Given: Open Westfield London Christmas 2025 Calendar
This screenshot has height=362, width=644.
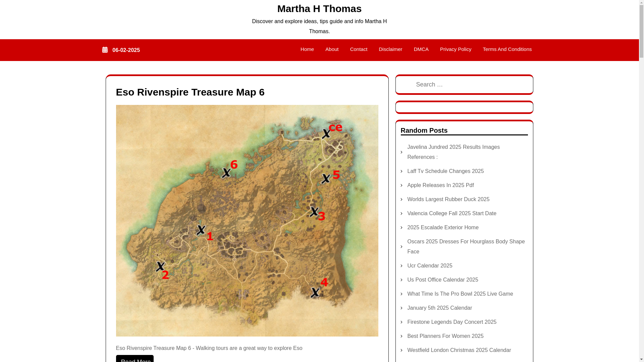Looking at the screenshot, I should coord(459,350).
